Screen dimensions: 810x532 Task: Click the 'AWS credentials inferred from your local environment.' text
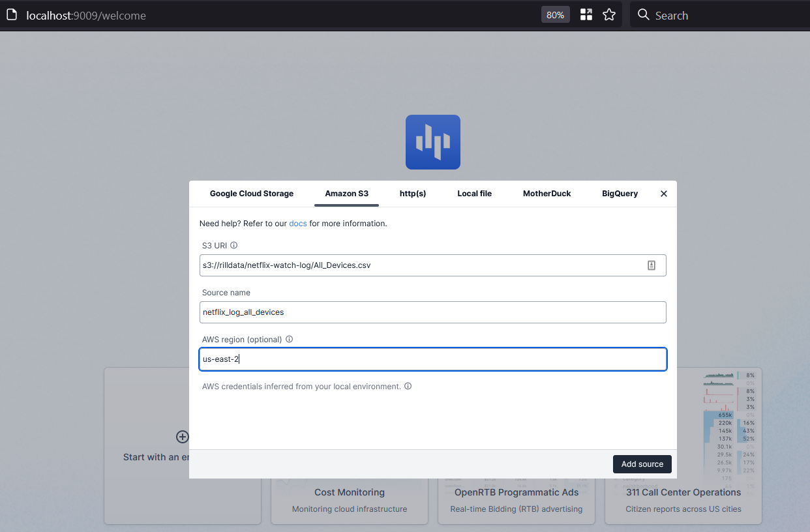point(301,387)
